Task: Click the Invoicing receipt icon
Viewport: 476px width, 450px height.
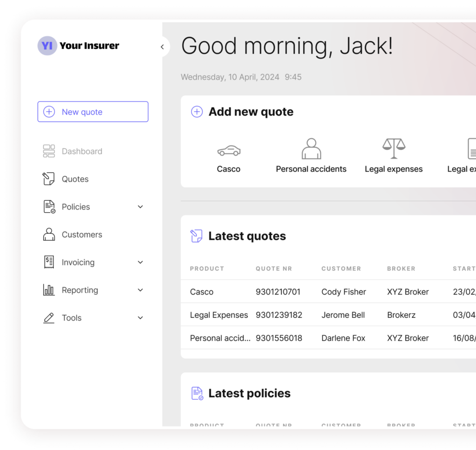Action: coord(49,262)
